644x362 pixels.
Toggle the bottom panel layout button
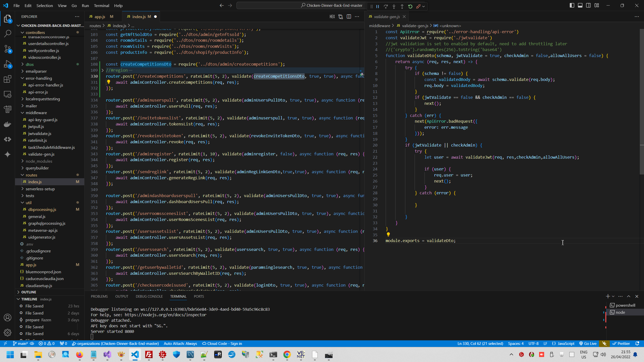tap(580, 5)
